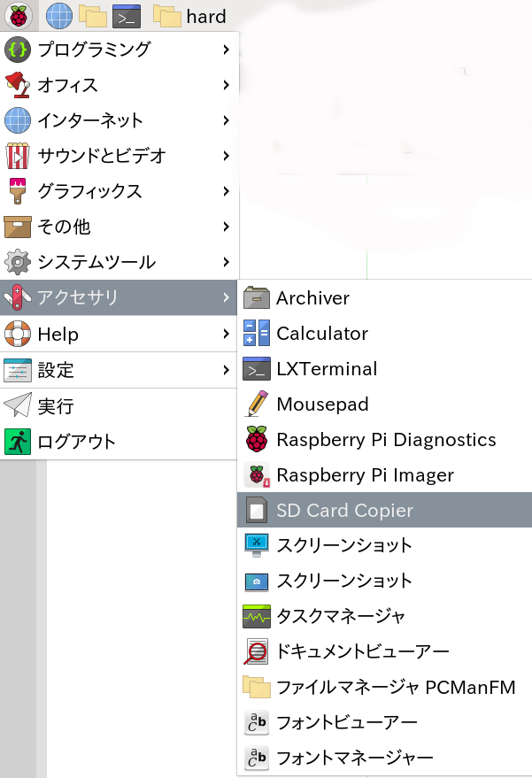532x778 pixels.
Task: Click the scissors スクリーンショット icon
Action: tap(257, 545)
